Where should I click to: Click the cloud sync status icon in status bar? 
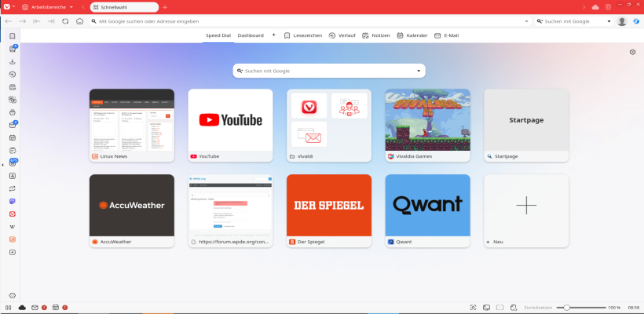tap(22, 308)
